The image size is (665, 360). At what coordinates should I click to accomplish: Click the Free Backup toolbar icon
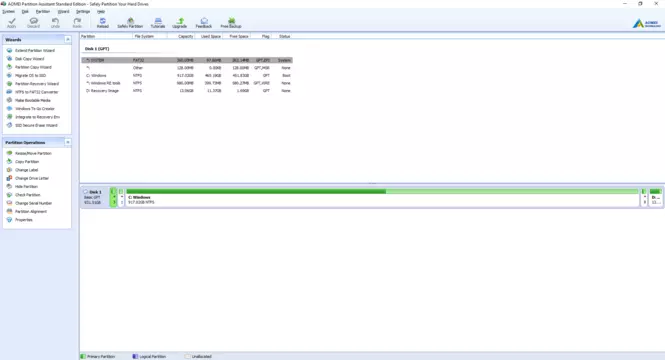231,21
